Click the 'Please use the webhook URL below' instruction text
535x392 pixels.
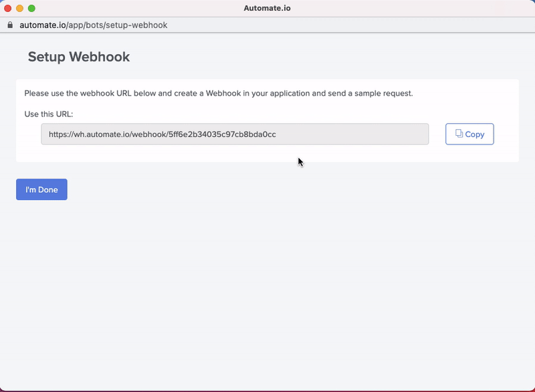[x=219, y=93]
